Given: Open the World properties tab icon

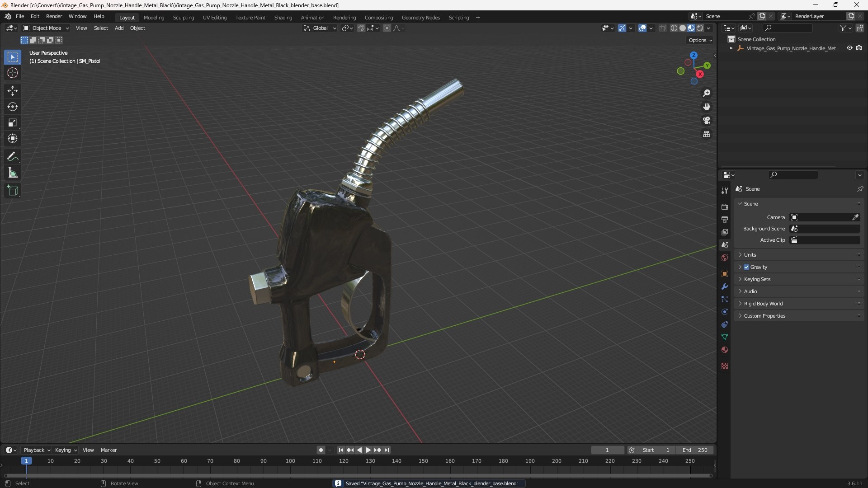Looking at the screenshot, I should (725, 258).
